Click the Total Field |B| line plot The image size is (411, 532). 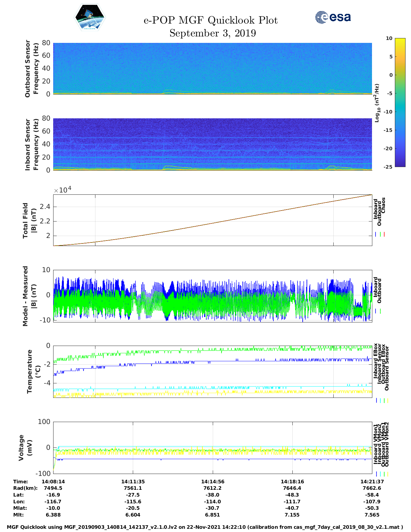[212, 220]
